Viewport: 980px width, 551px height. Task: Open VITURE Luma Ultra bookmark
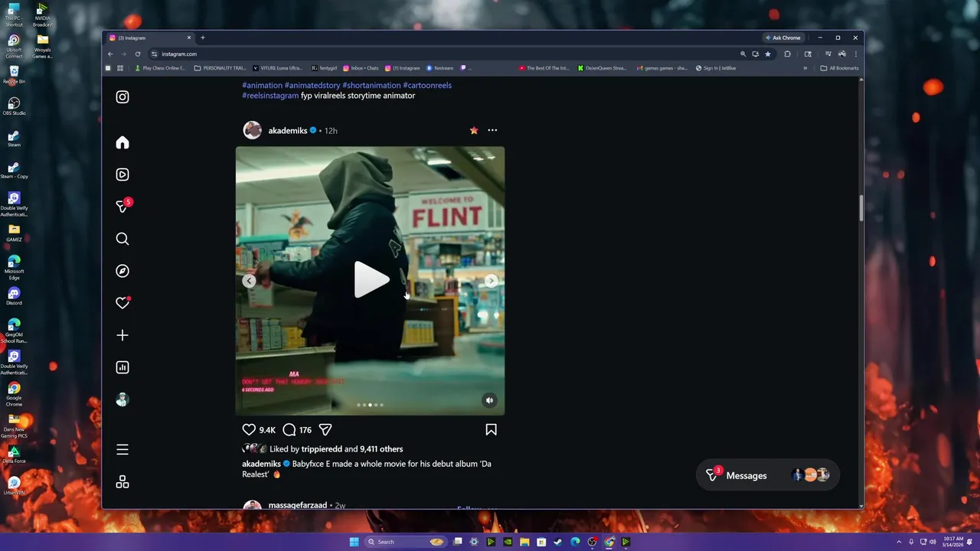click(277, 68)
